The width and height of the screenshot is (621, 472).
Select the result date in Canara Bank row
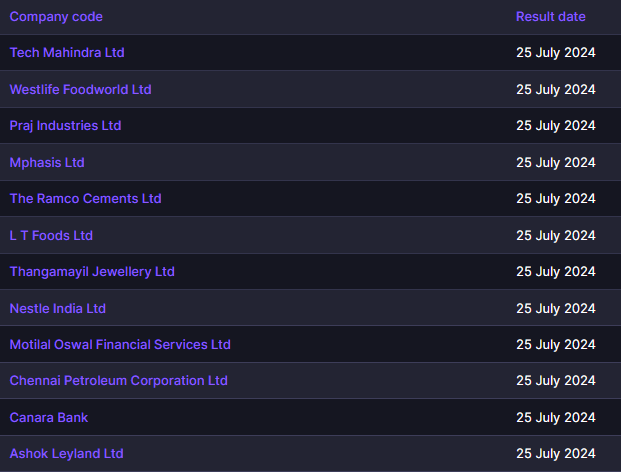coord(556,417)
